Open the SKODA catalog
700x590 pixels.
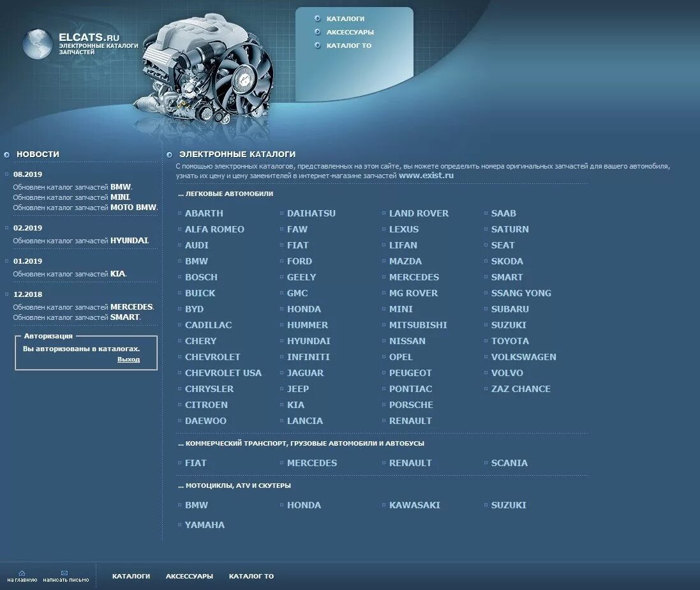pos(507,261)
